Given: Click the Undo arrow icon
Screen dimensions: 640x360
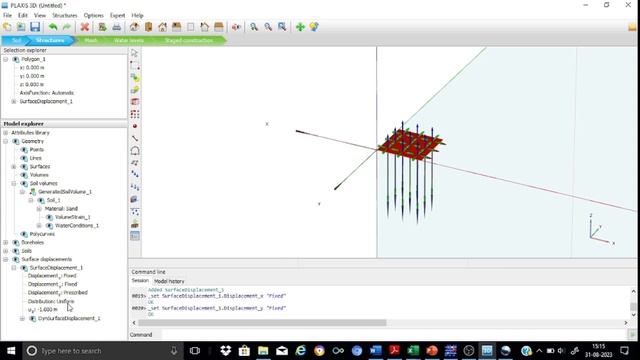Looking at the screenshot, I should pyautogui.click(x=53, y=27).
